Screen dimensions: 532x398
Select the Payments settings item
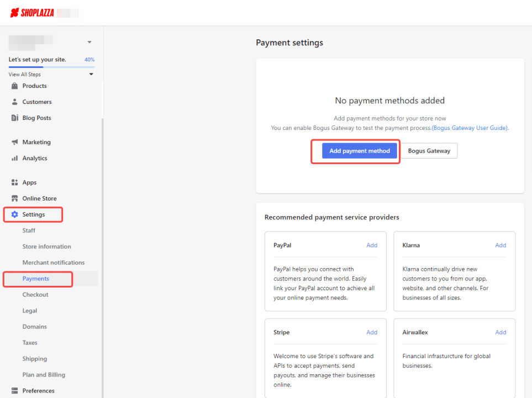click(x=35, y=279)
